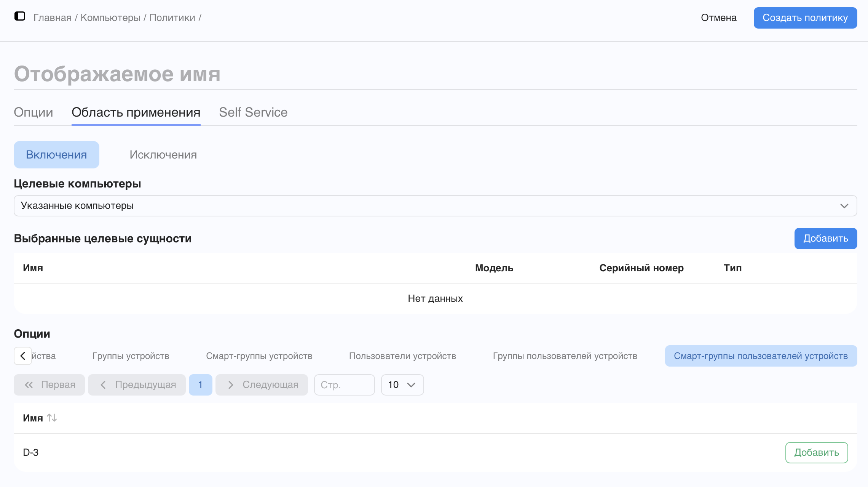Viewport: 868px width, 487px height.
Task: Select the Смарт-группы пользователей устройств tab
Action: click(x=761, y=356)
